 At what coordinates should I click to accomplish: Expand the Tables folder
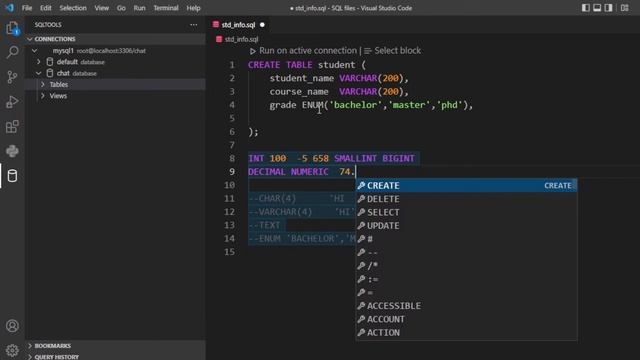(43, 84)
